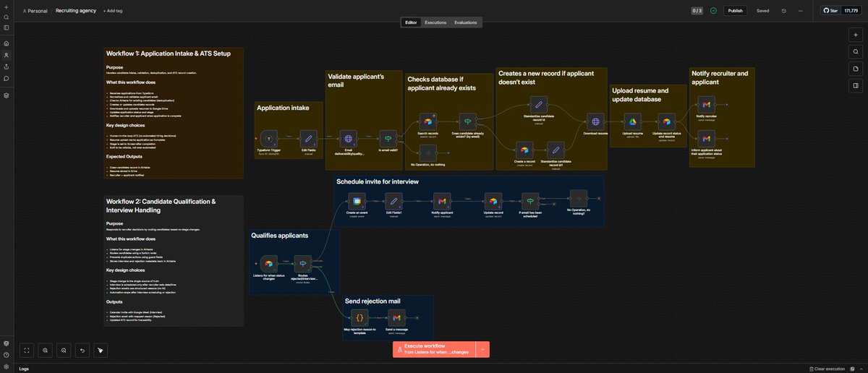Image resolution: width=868 pixels, height=373 pixels.
Task: Add a node with the canvas plus button
Action: click(x=855, y=34)
